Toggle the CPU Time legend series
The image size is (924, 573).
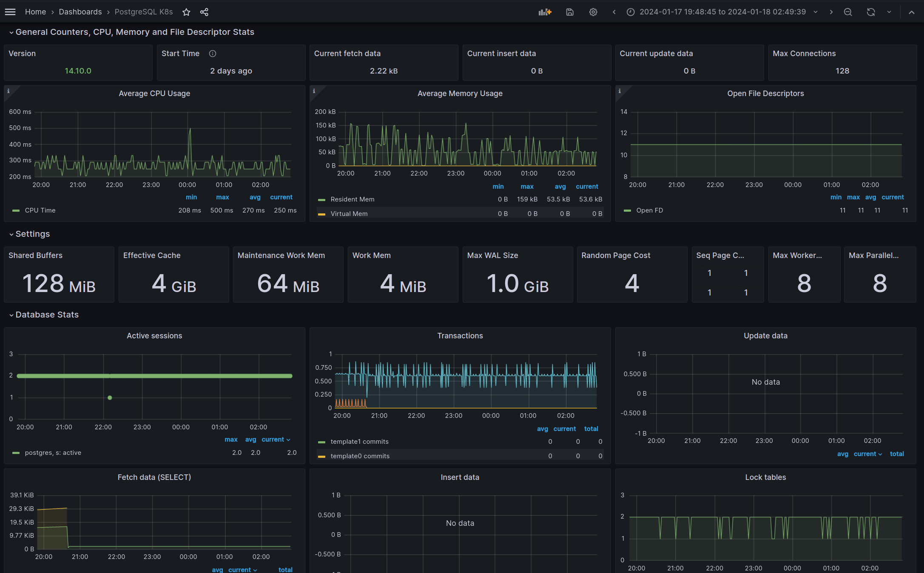pyautogui.click(x=40, y=210)
